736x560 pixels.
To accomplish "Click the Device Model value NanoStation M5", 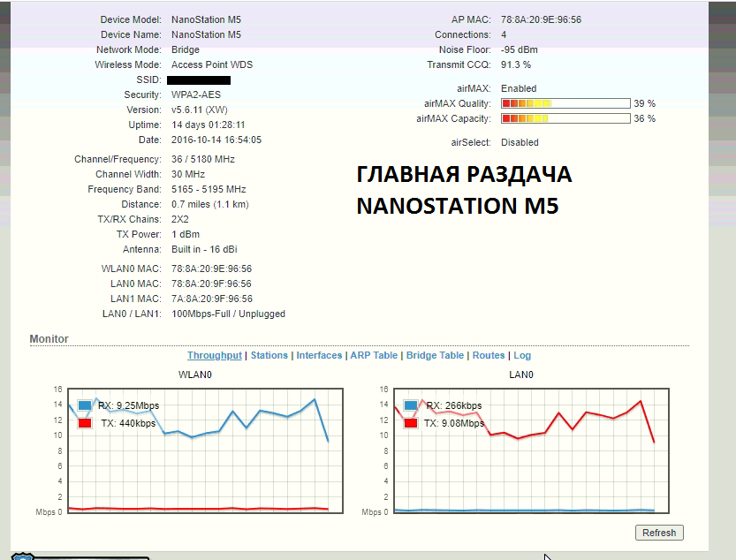I will 206,19.
